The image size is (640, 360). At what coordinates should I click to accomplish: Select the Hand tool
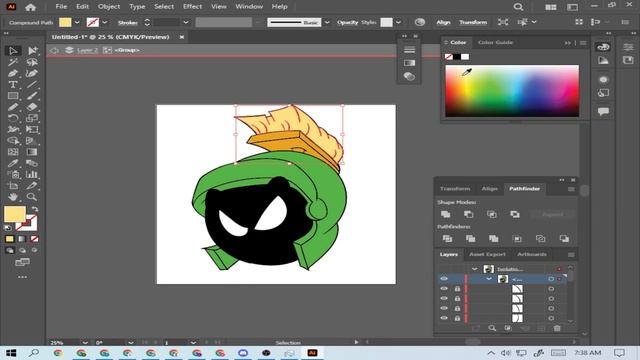click(13, 197)
